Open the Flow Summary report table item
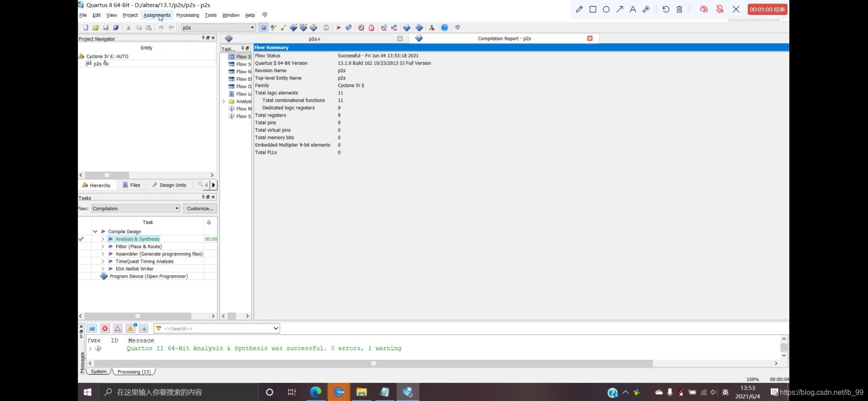 pos(240,57)
